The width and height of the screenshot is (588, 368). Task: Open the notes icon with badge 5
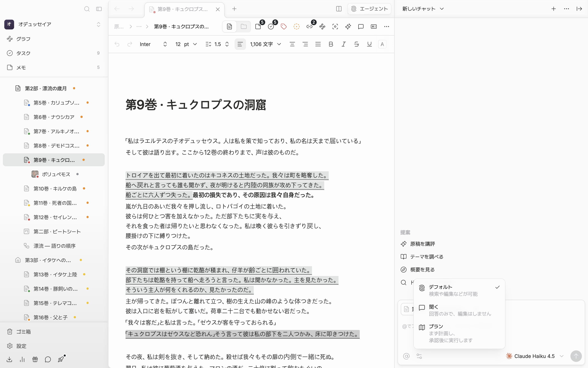coord(258,26)
